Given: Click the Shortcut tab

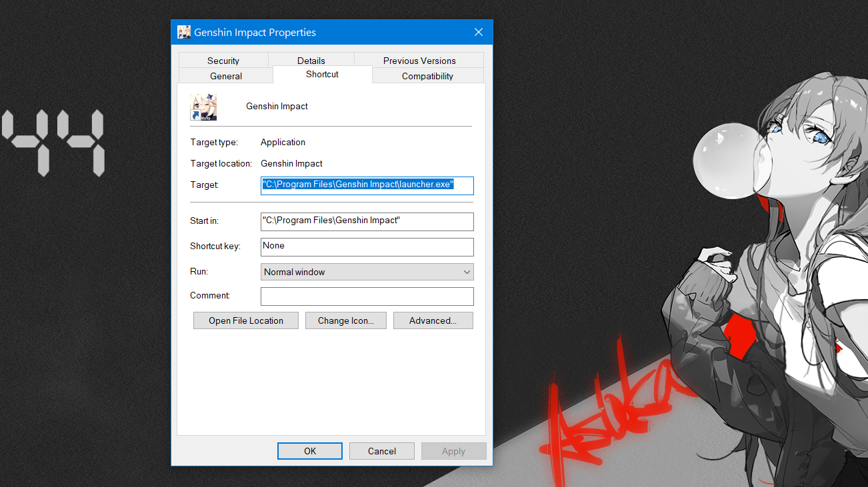Looking at the screenshot, I should pyautogui.click(x=322, y=75).
